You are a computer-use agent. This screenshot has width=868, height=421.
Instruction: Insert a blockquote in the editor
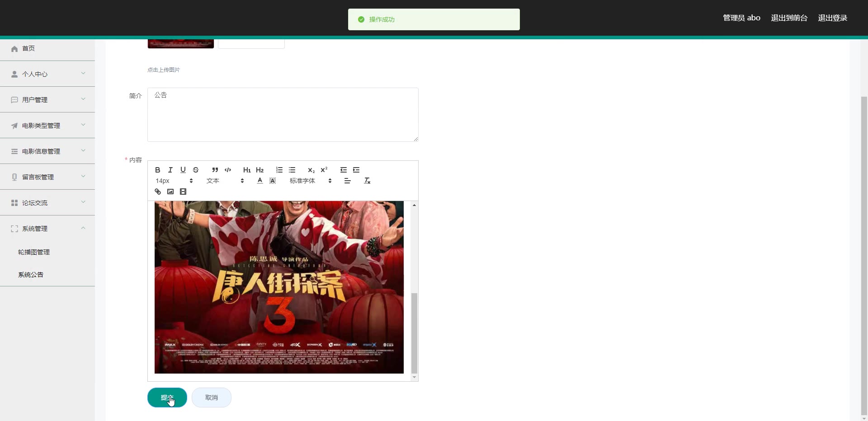point(215,170)
